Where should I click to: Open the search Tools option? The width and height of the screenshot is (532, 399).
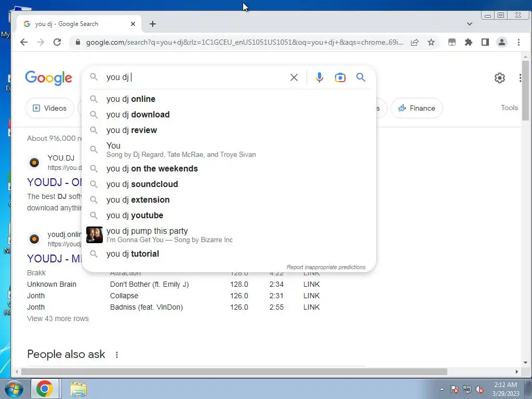pyautogui.click(x=509, y=108)
